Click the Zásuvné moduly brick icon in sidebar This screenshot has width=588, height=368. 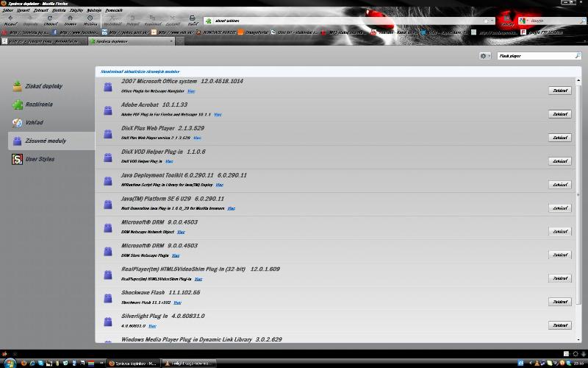(17, 141)
